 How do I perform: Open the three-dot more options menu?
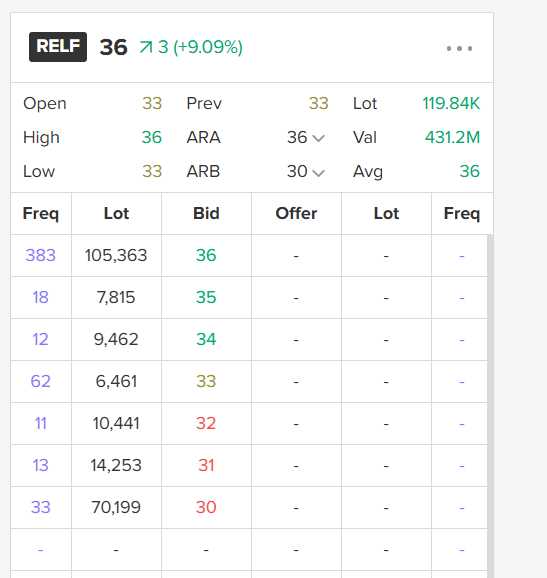(x=459, y=48)
